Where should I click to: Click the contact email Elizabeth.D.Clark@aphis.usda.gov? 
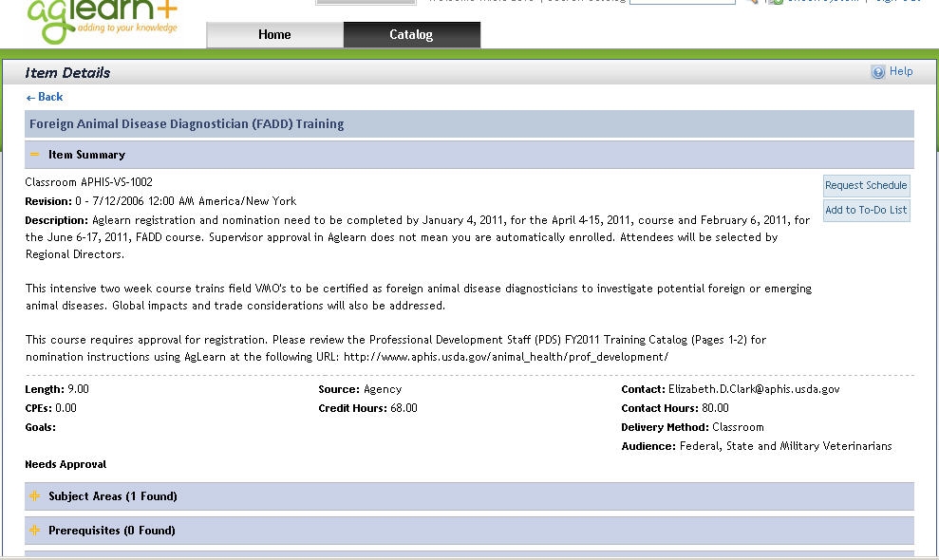(x=754, y=389)
